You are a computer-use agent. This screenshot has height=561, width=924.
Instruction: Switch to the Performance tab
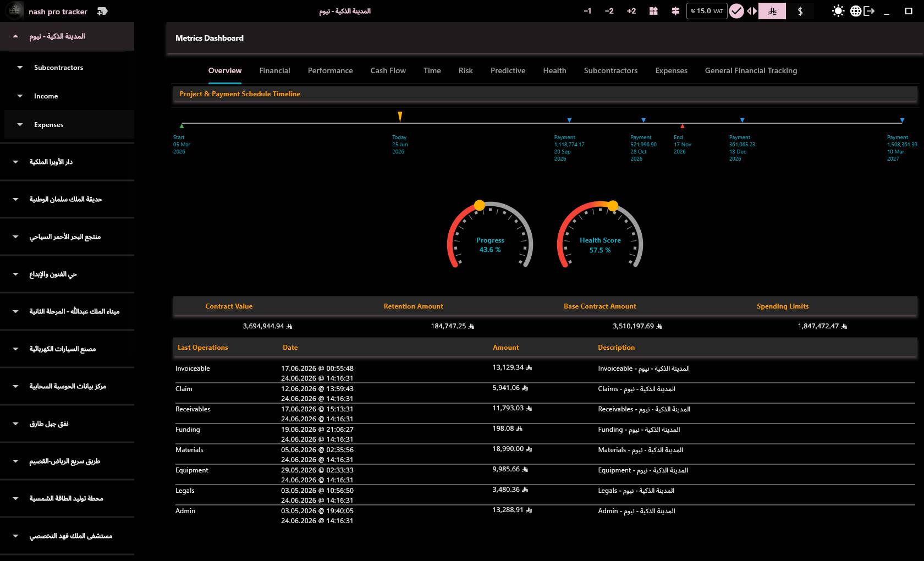[331, 70]
